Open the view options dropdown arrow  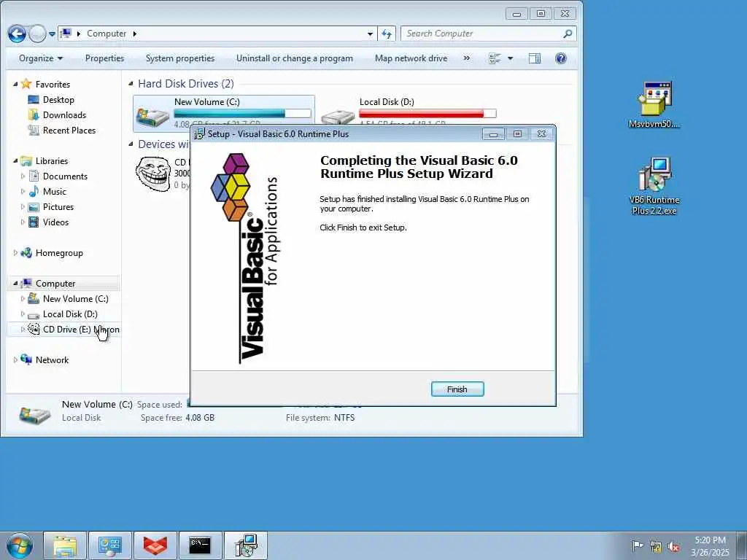[510, 58]
